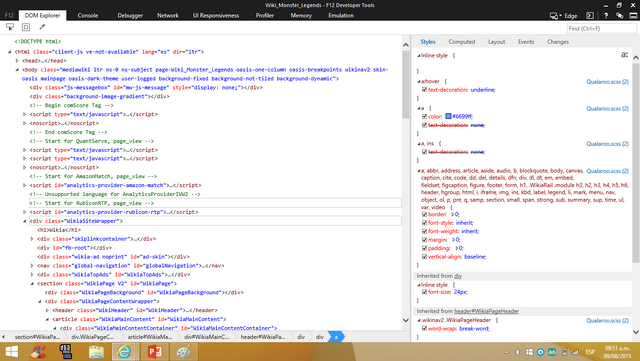Screen dimensions: 640x361
Task: Show the console pane via toolbar icon
Action: pos(590,16)
